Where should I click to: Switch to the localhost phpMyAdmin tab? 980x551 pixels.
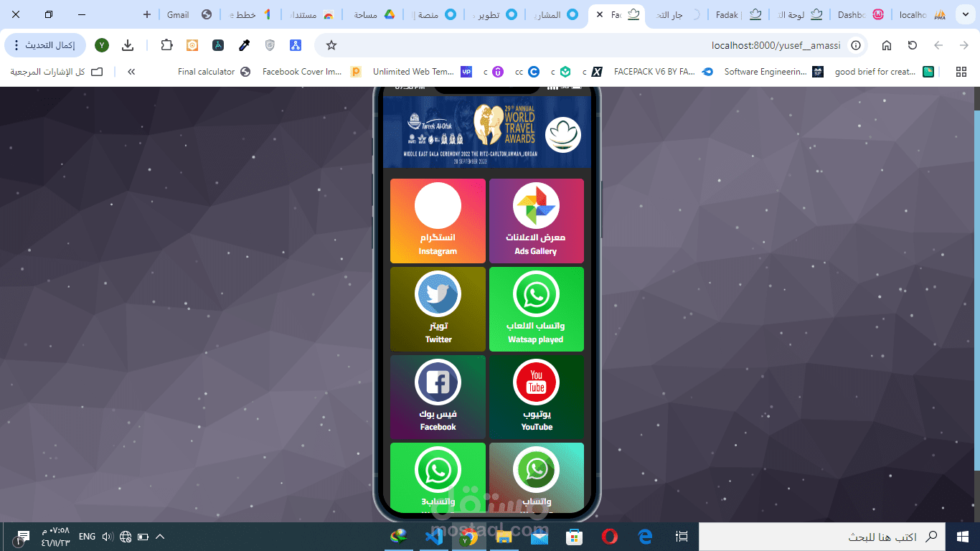(x=921, y=14)
